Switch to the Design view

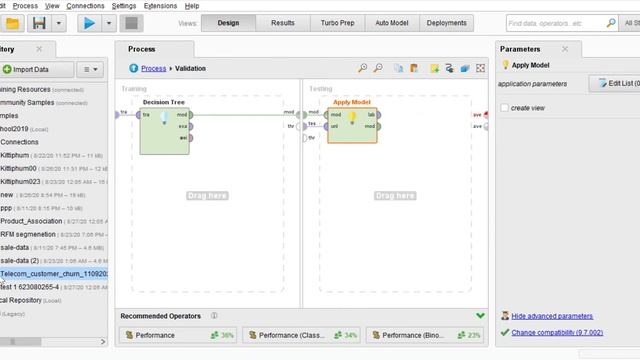click(228, 23)
